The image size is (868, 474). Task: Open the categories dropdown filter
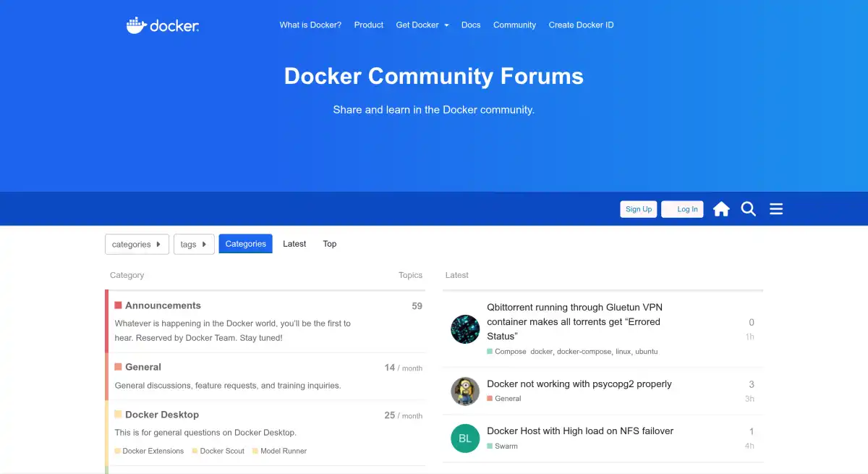click(x=137, y=244)
